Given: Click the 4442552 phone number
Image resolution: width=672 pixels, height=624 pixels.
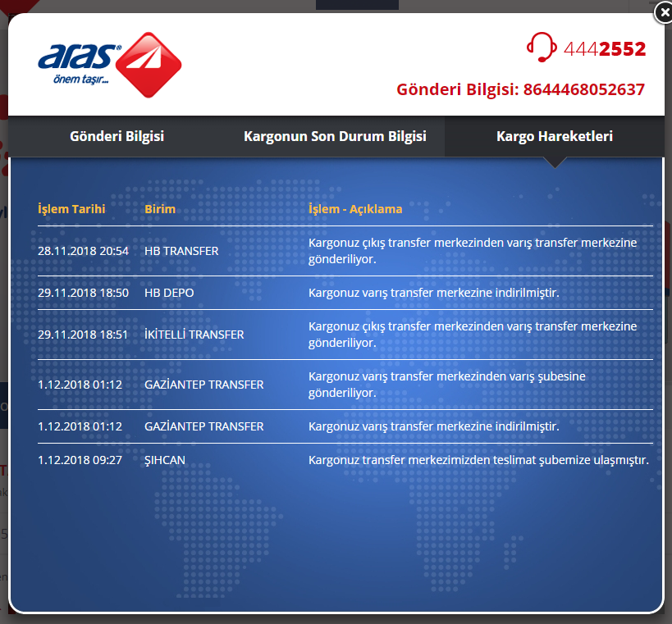Looking at the screenshot, I should pos(604,49).
